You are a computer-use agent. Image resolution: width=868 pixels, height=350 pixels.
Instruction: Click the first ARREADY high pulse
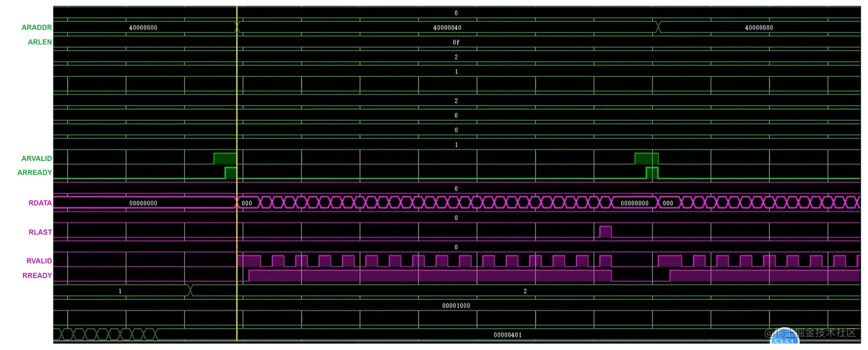tap(231, 173)
